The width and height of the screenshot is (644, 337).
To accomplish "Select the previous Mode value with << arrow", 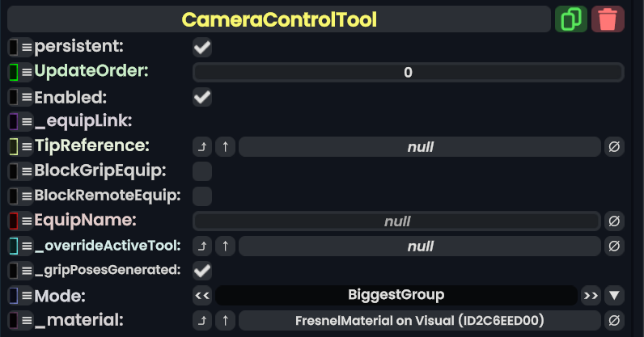I will click(x=202, y=295).
